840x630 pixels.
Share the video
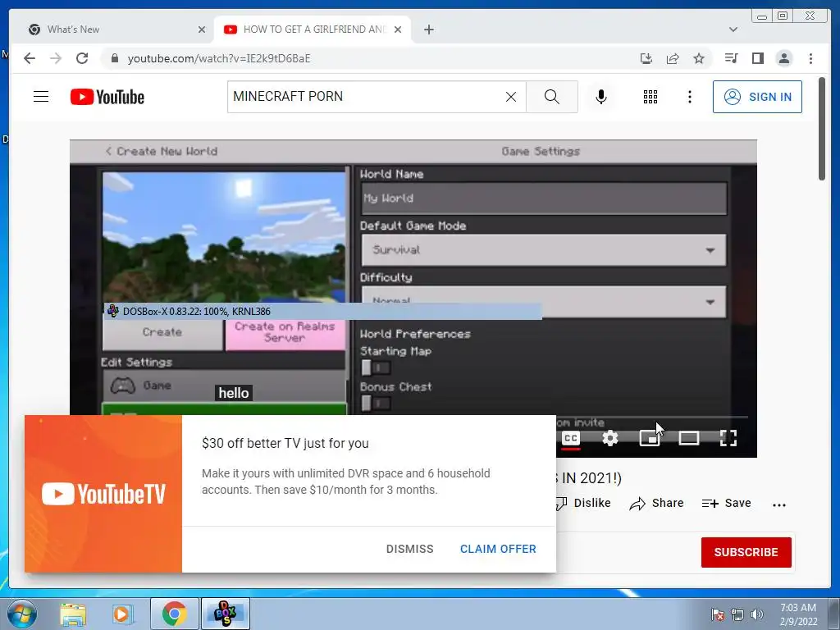point(657,503)
